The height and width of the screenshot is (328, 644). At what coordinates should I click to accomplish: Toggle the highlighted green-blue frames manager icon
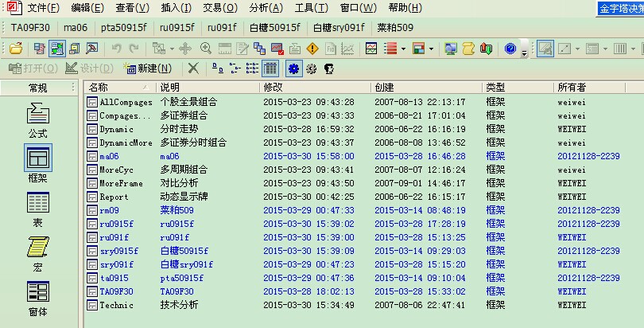[x=57, y=49]
